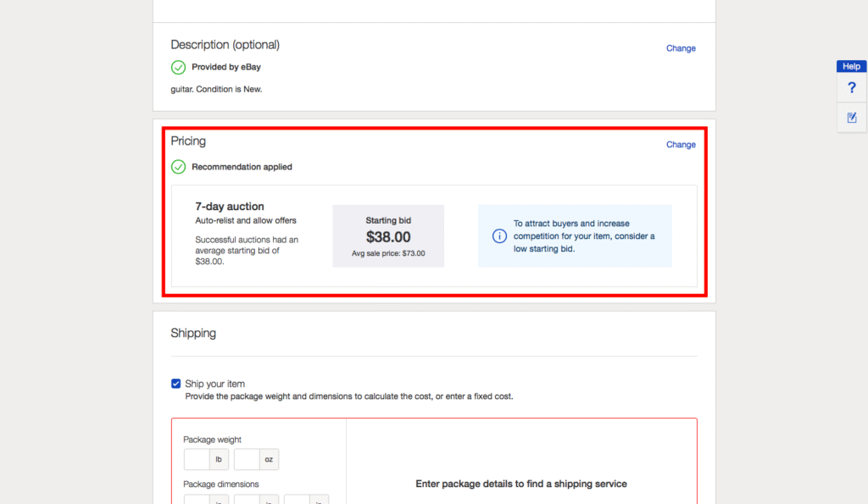Image resolution: width=868 pixels, height=504 pixels.
Task: Click the 7-day auction heading
Action: 230,207
